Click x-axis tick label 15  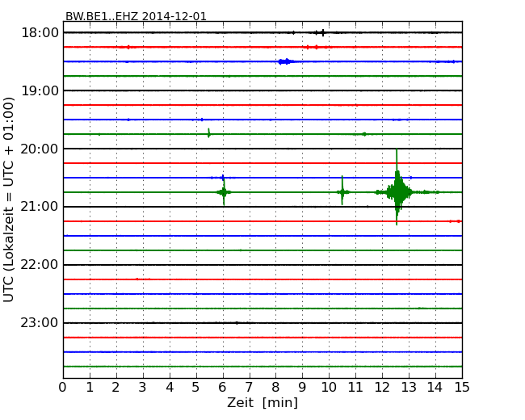[x=462, y=387]
